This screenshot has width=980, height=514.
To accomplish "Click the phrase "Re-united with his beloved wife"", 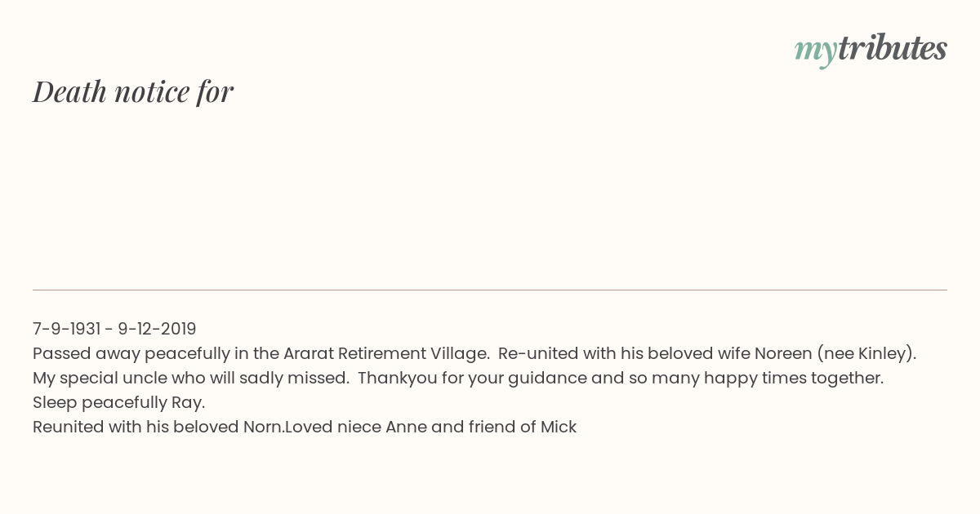I will [x=624, y=353].
